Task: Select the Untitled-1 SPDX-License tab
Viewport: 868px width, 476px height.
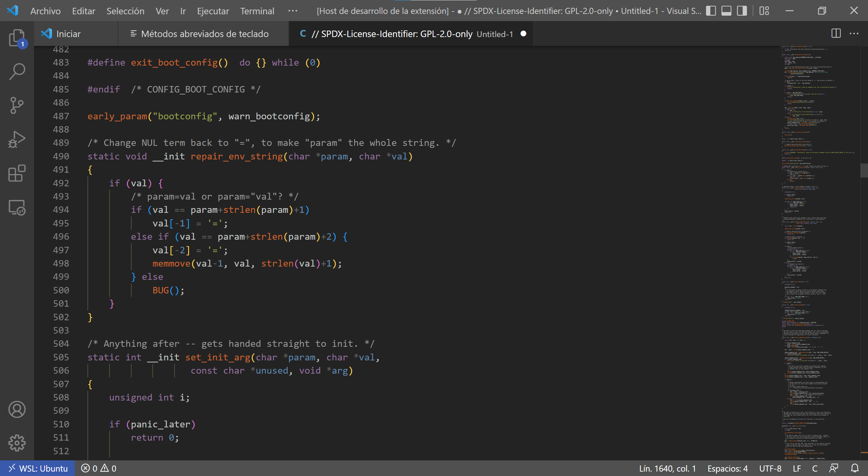Action: (x=411, y=34)
